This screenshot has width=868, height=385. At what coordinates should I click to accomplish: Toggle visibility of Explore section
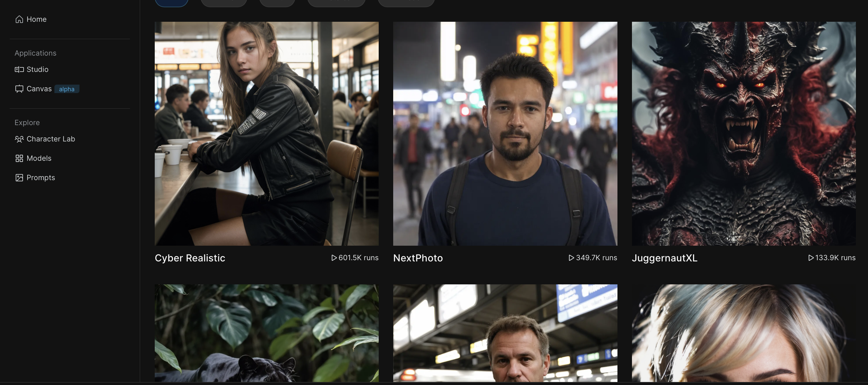click(27, 122)
